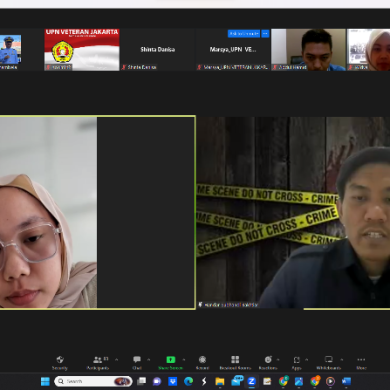Image resolution: width=390 pixels, height=390 pixels.
Task: Click the green Share Screen icon
Action: coord(171,359)
